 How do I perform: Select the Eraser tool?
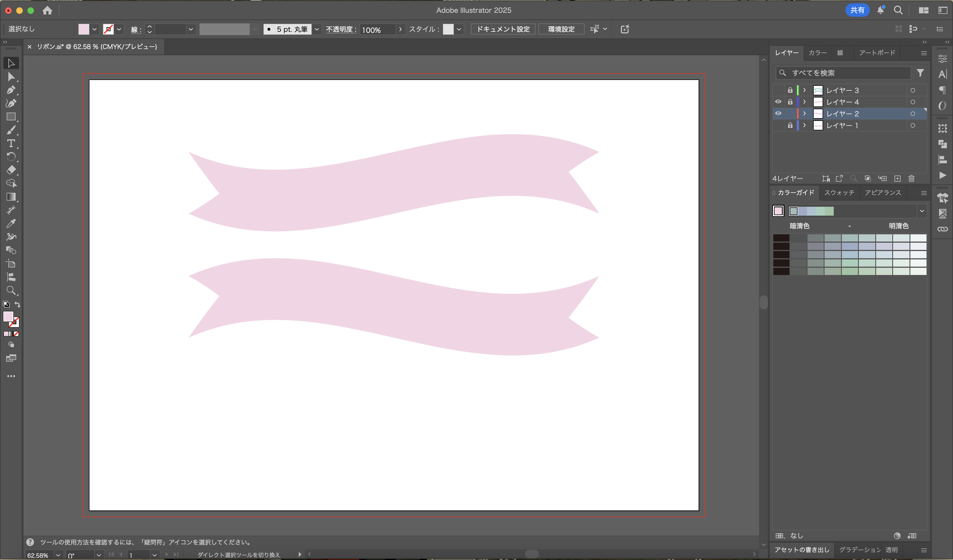pos(11,170)
